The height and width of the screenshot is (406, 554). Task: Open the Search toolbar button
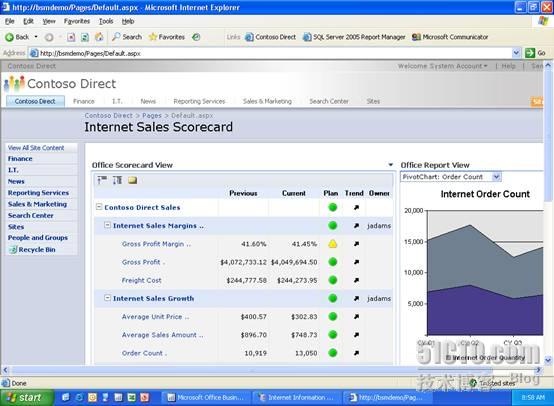(127, 37)
